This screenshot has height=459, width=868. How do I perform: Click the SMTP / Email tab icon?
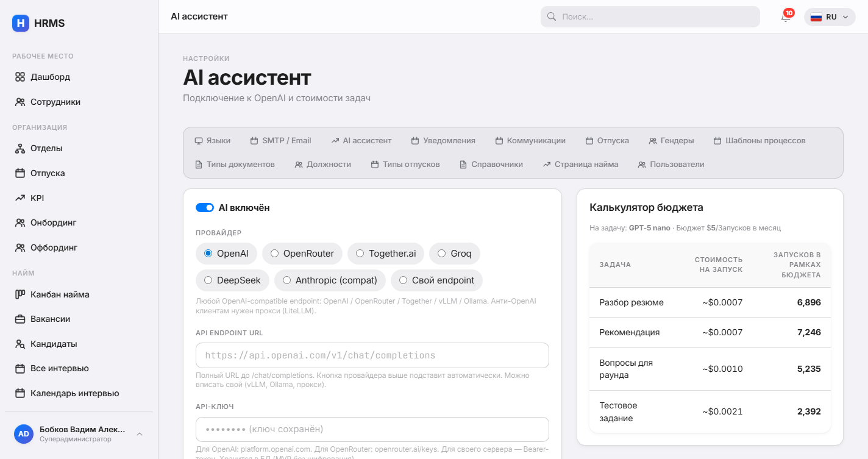[x=254, y=141]
